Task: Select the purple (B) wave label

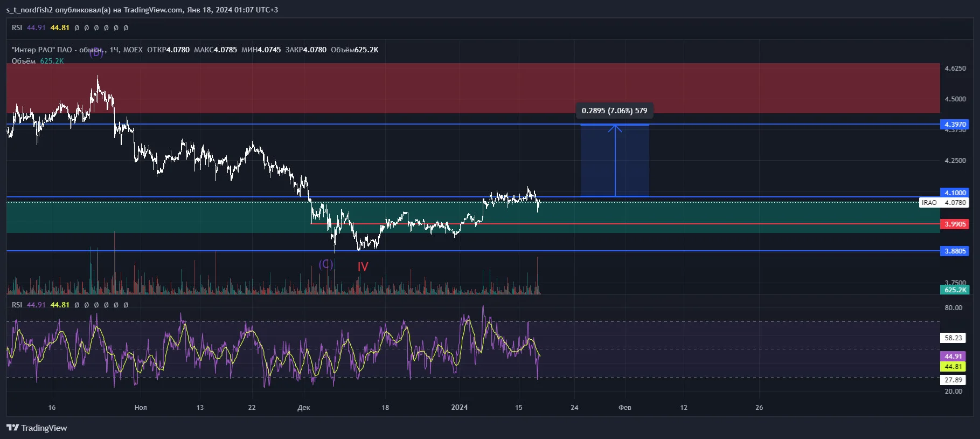Action: coord(96,52)
